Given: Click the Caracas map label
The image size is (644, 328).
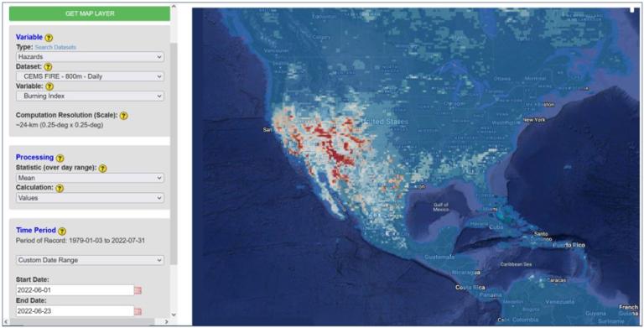Looking at the screenshot, I should 557,280.
